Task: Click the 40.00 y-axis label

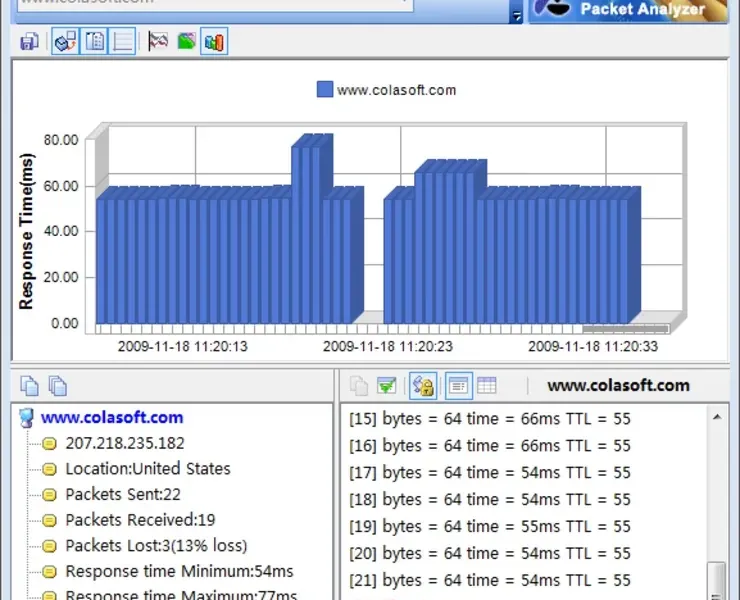Action: coord(61,231)
